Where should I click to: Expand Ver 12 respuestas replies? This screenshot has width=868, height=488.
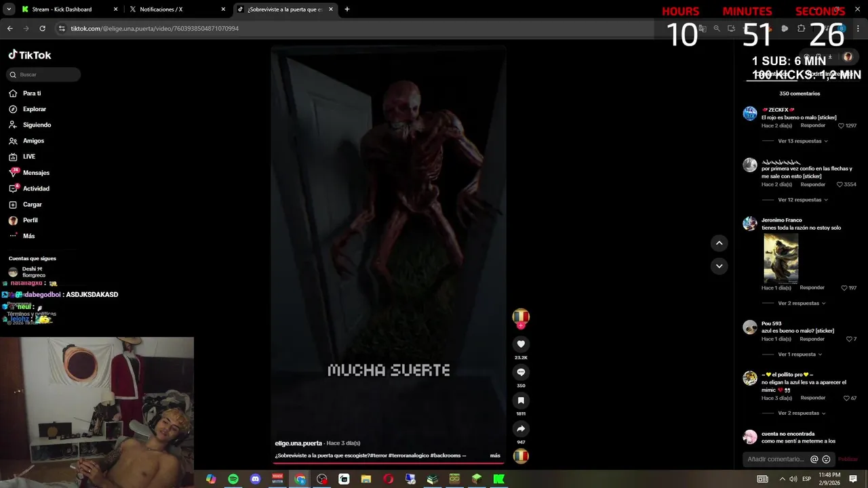point(803,200)
